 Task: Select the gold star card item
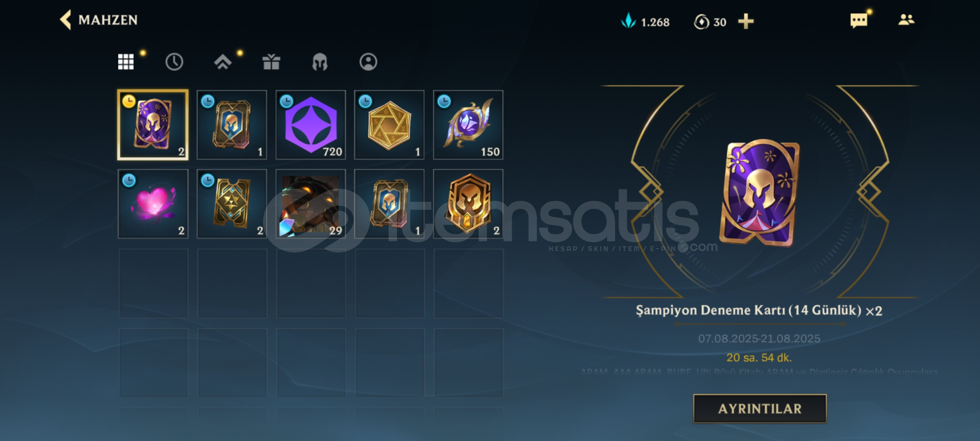pyautogui.click(x=232, y=204)
